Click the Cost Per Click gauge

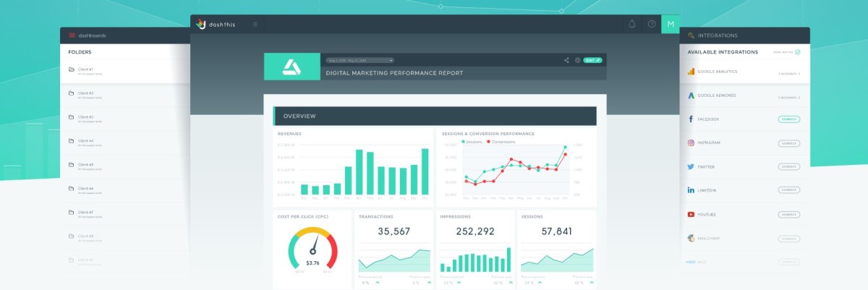312,250
